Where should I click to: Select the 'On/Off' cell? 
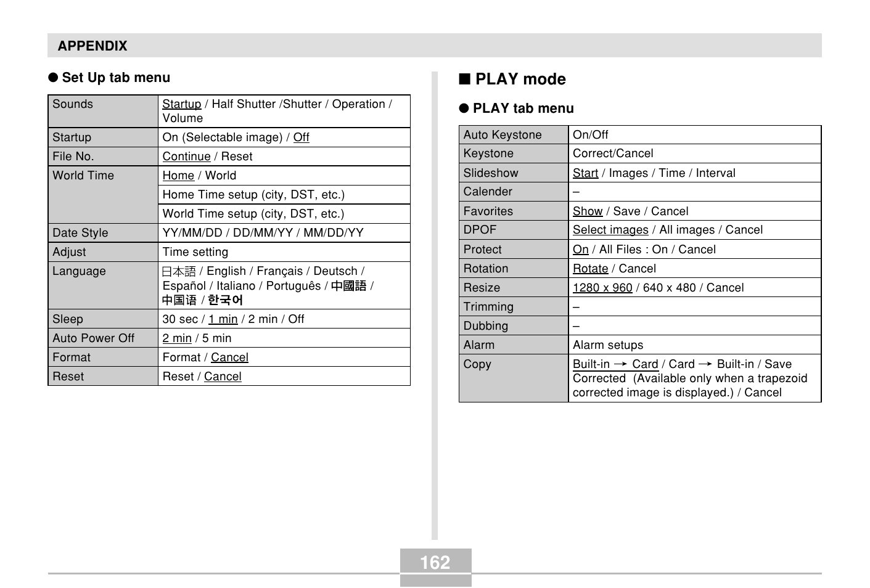click(x=695, y=135)
